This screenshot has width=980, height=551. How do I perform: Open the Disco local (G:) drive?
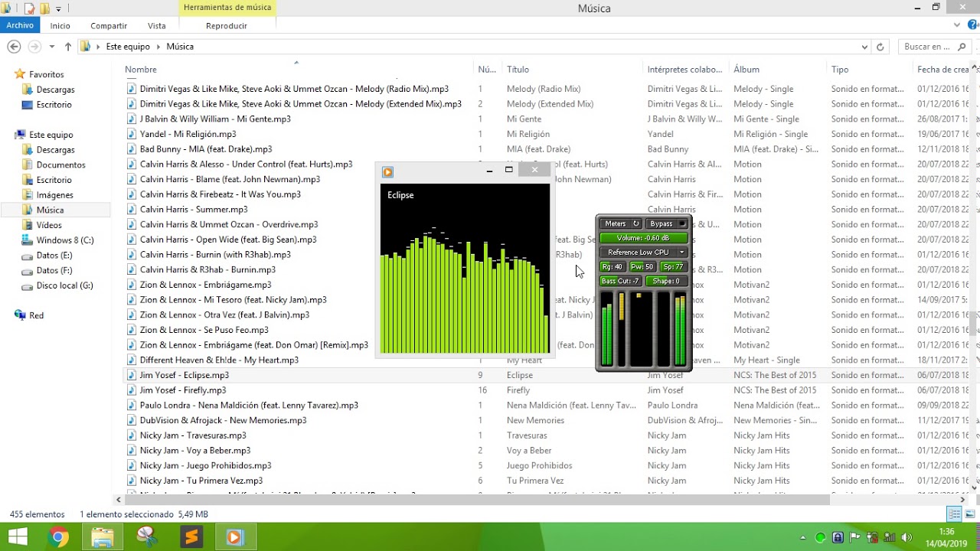(64, 285)
